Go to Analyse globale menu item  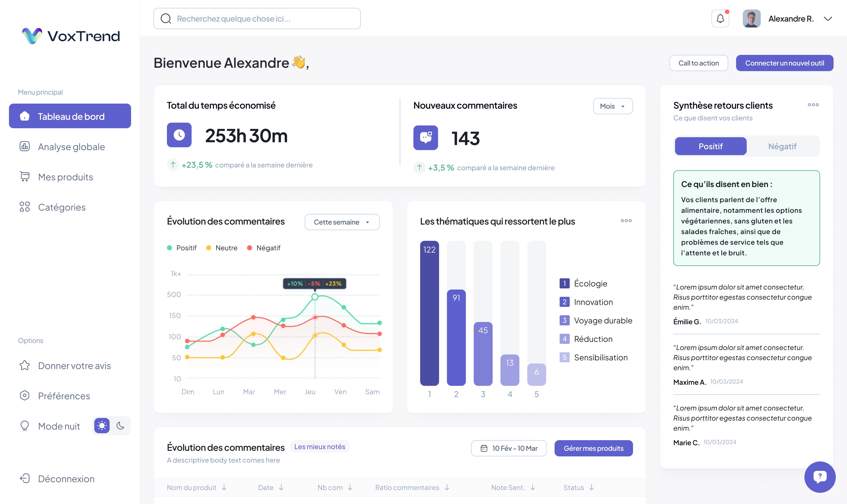(x=71, y=147)
